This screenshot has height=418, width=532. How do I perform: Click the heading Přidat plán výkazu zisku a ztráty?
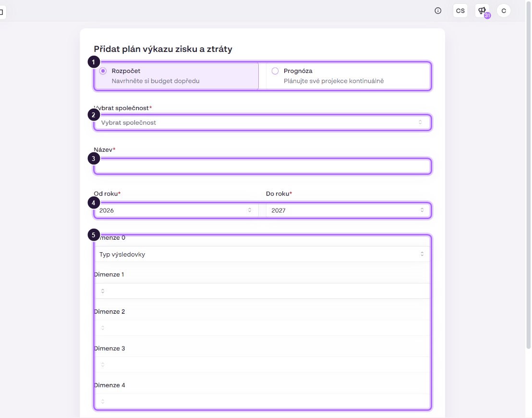point(163,49)
